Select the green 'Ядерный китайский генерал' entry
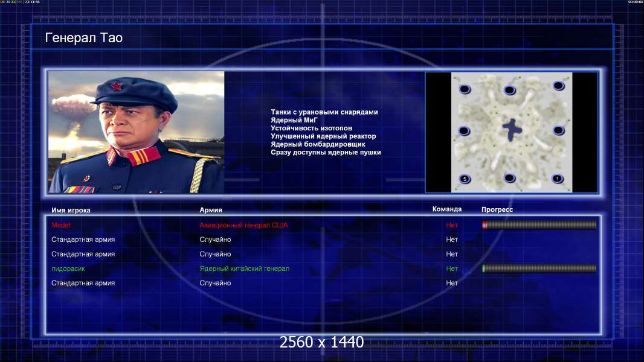 coord(245,268)
